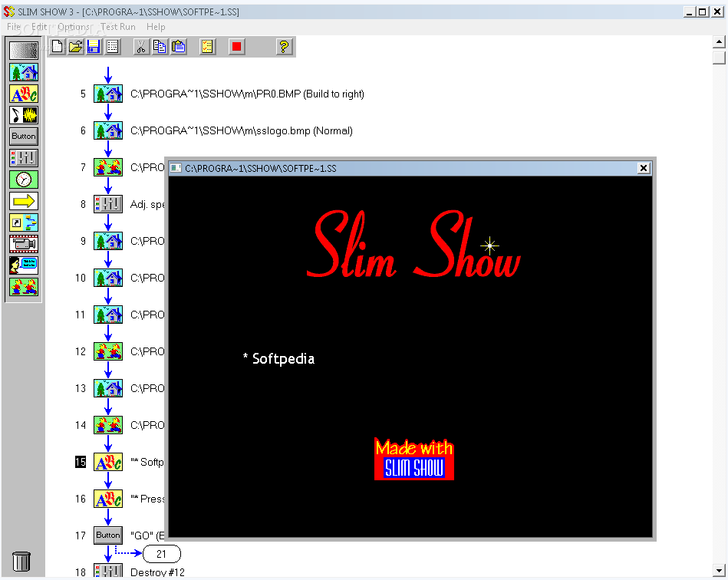
Task: Click the red Slim Show logo in preview
Action: (x=413, y=244)
